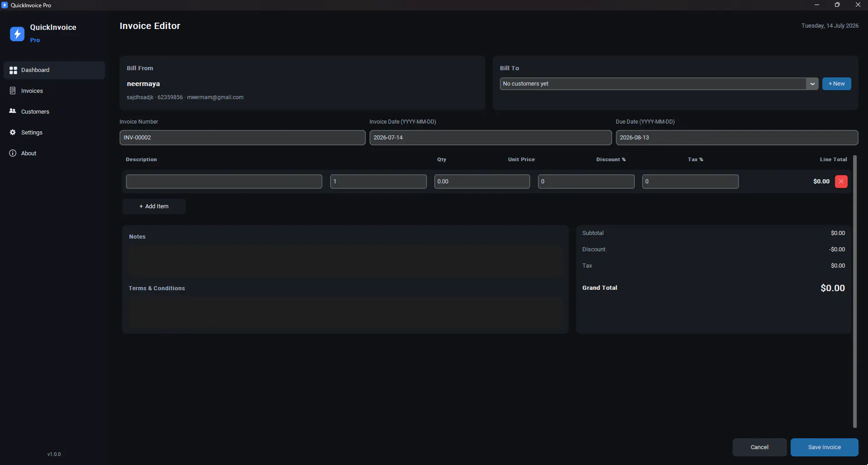Click the meermam@gmail.com contact line
Viewport: 868px width, 465px height.
click(x=185, y=97)
